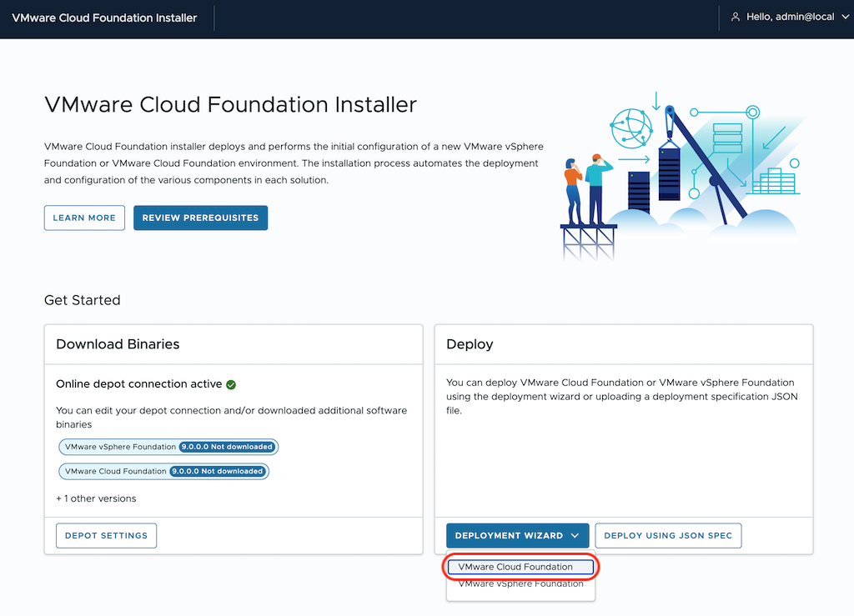Click the green depot connection active checkmark
This screenshot has width=854, height=616.
coord(231,385)
